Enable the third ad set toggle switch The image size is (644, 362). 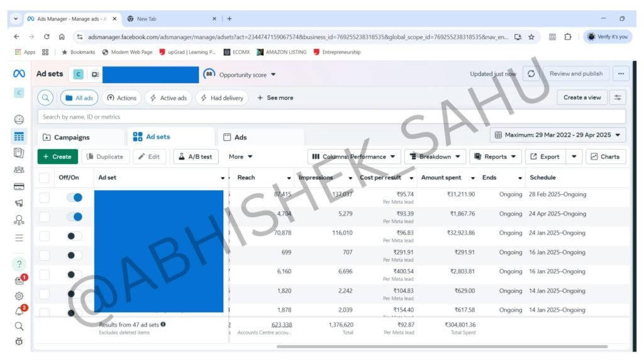(74, 236)
